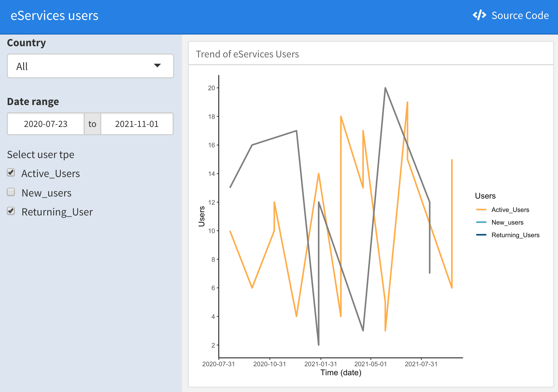Click the Source Code code-bracket icon
Viewport: 558px width, 392px height.
(479, 15)
